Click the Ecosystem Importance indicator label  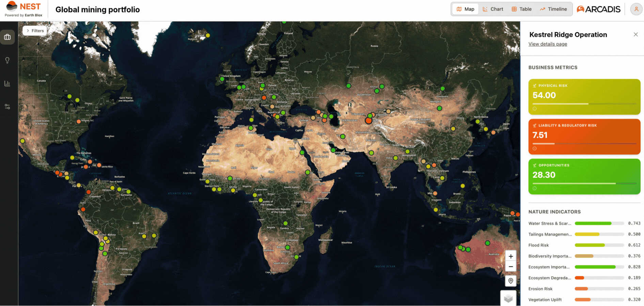click(x=549, y=267)
